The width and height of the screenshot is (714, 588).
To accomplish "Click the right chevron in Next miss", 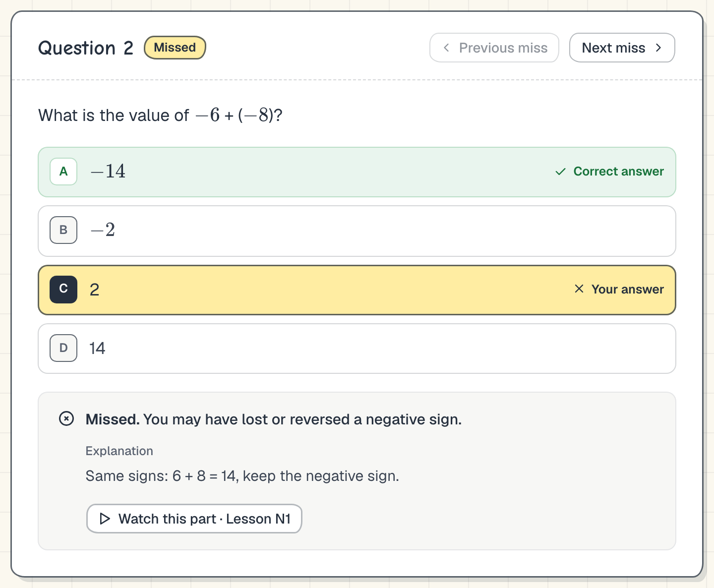I will tap(658, 48).
